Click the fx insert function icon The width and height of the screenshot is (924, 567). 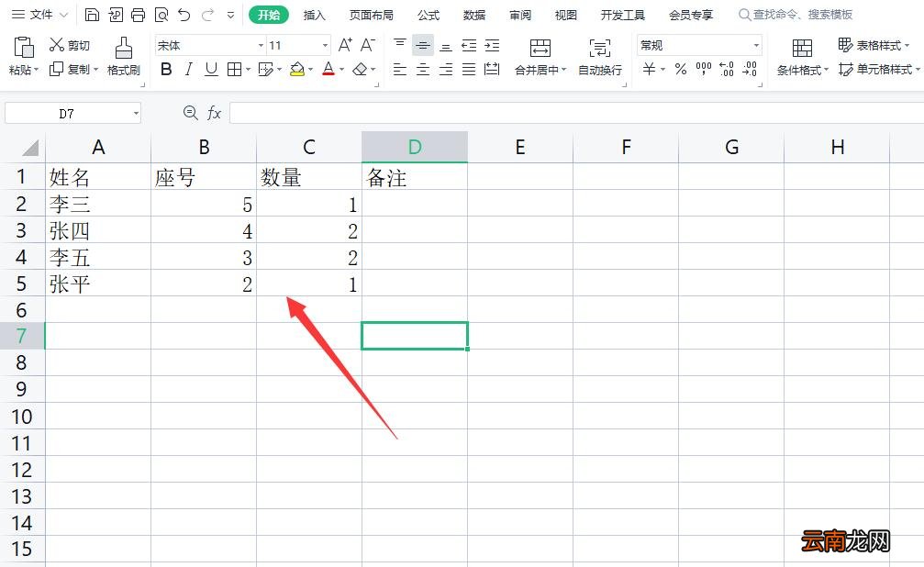(x=214, y=113)
